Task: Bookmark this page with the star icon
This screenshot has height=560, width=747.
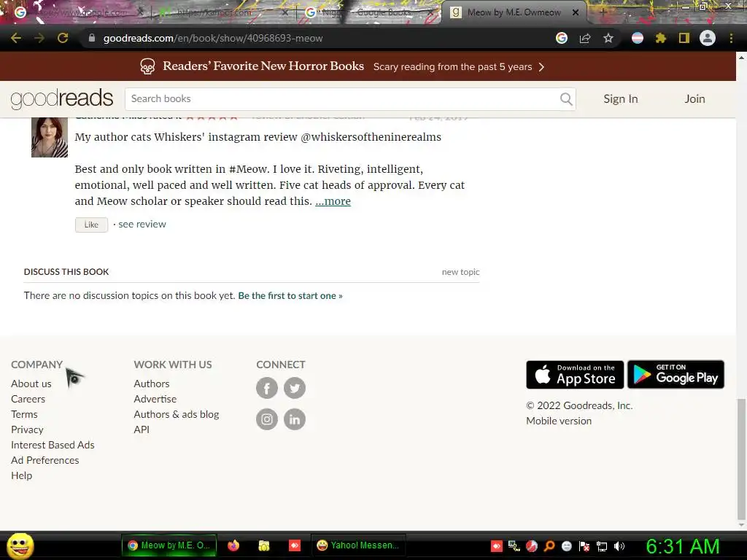Action: [x=608, y=38]
